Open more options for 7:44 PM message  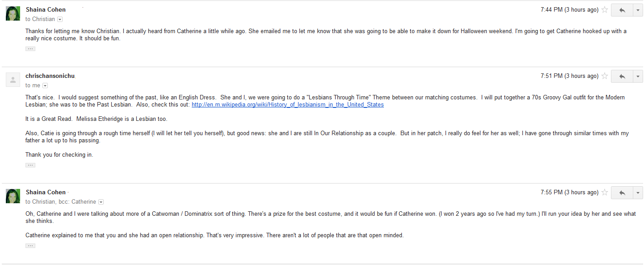pos(638,10)
